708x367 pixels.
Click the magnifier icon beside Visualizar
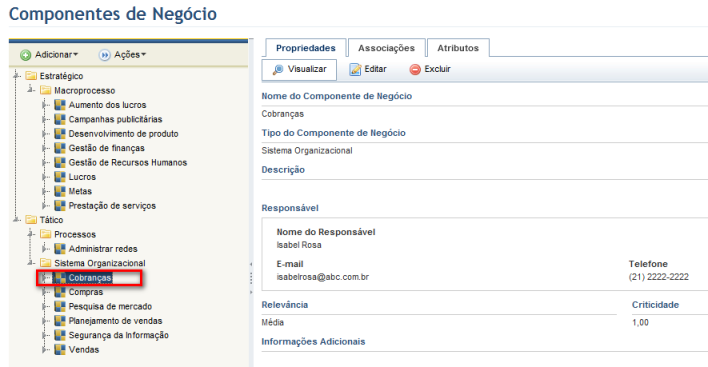pos(278,70)
